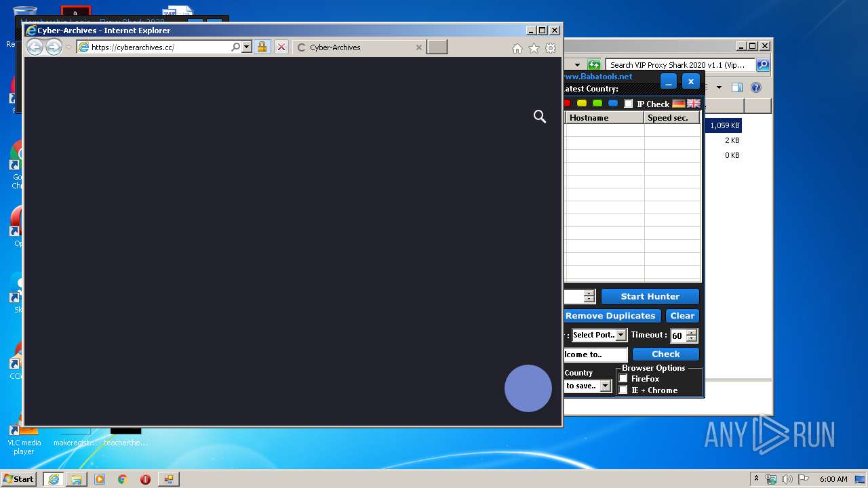Open the 6:00 AM clock
This screenshot has height=488, width=868.
[833, 479]
